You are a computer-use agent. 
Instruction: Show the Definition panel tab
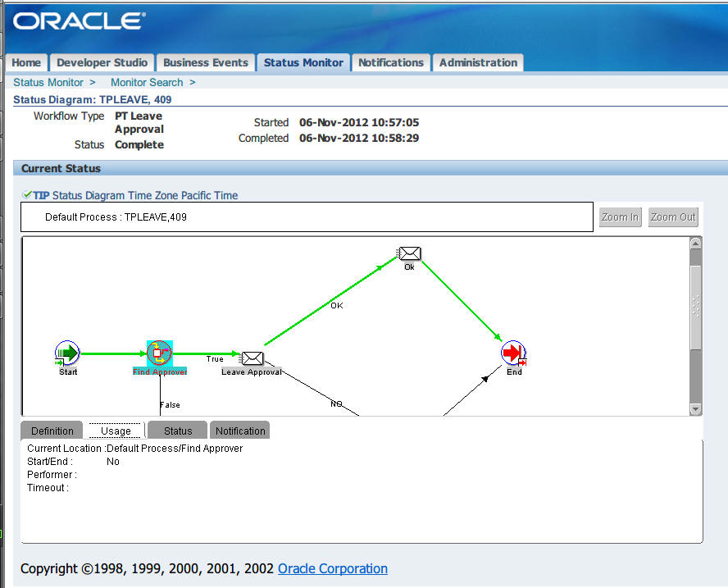click(52, 431)
